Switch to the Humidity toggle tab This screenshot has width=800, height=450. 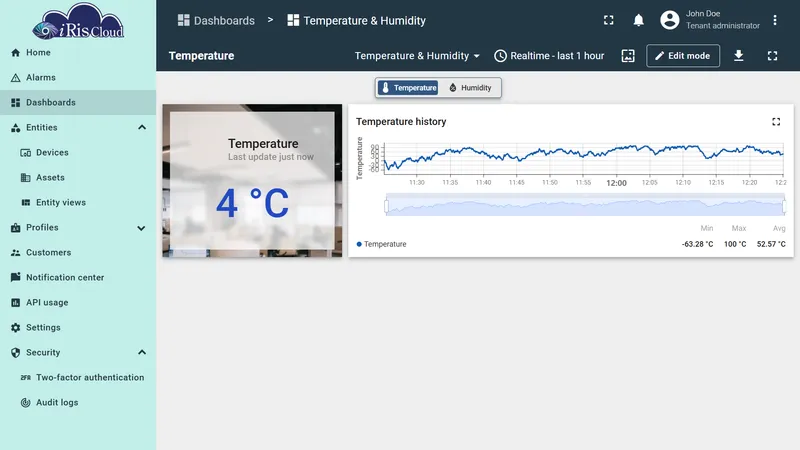click(x=470, y=88)
